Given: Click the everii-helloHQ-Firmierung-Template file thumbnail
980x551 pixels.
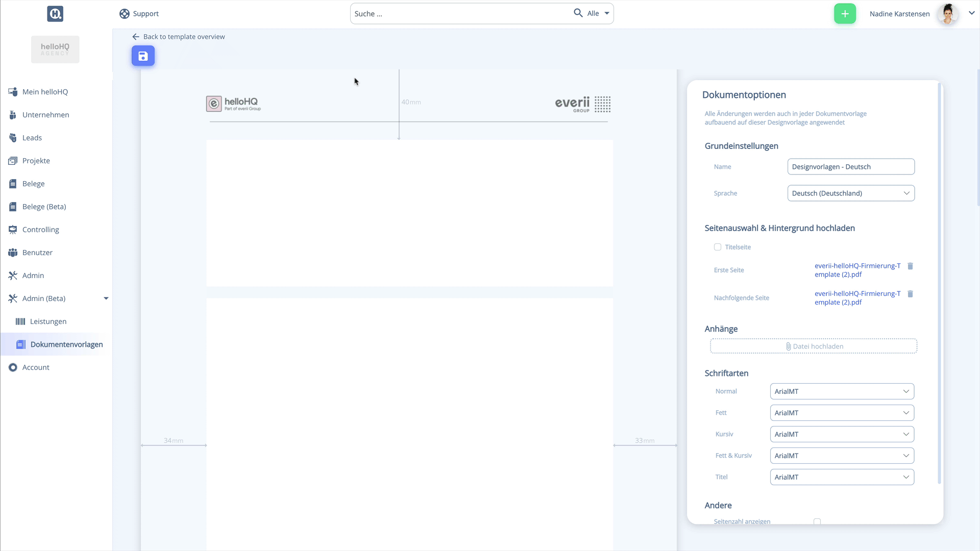Looking at the screenshot, I should (x=858, y=270).
